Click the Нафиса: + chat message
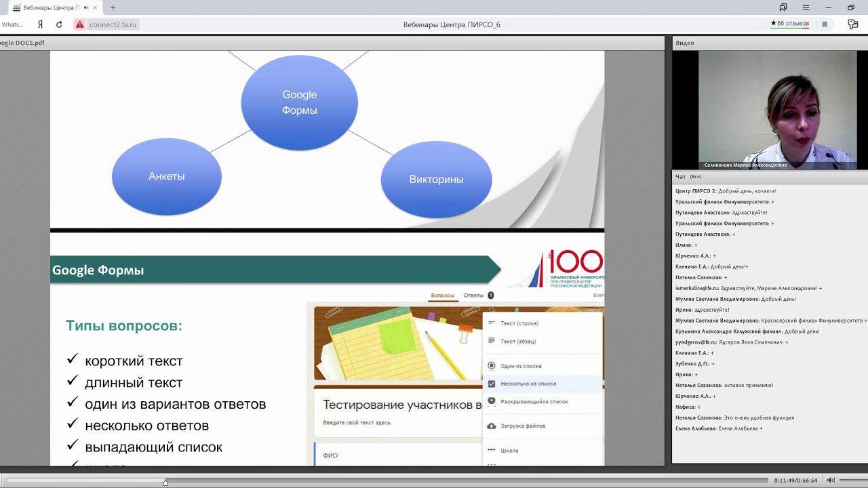Viewport: 868px width, 488px height. 688,407
